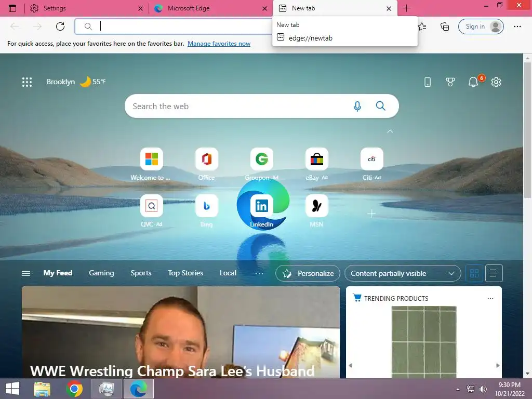
Task: Switch feed to grid view layout
Action: (x=474, y=273)
